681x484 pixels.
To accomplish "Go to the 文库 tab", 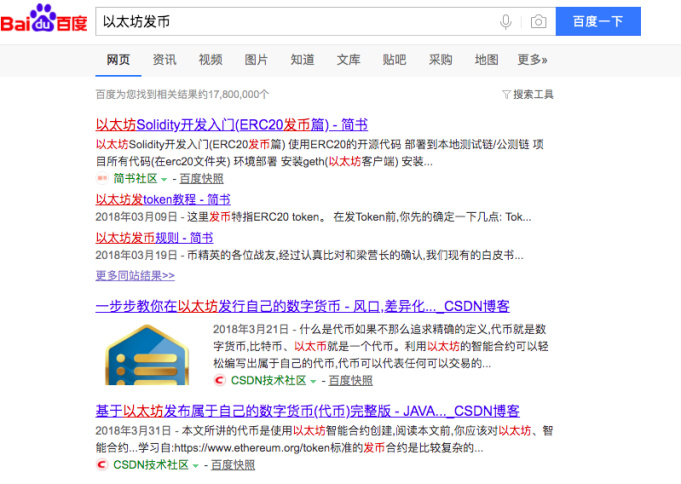I will click(x=348, y=60).
